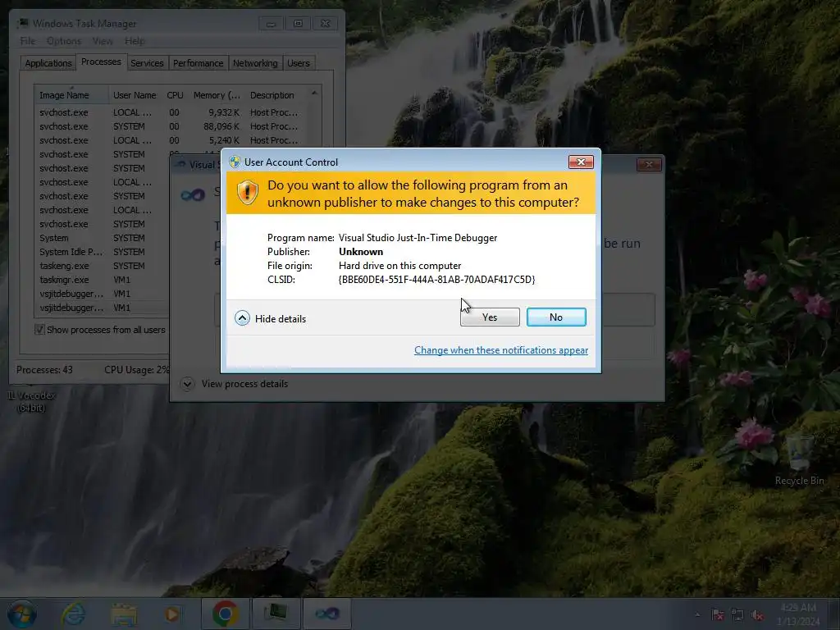The width and height of the screenshot is (840, 630).
Task: Click process list scrollbar up arrow
Action: [x=314, y=94]
